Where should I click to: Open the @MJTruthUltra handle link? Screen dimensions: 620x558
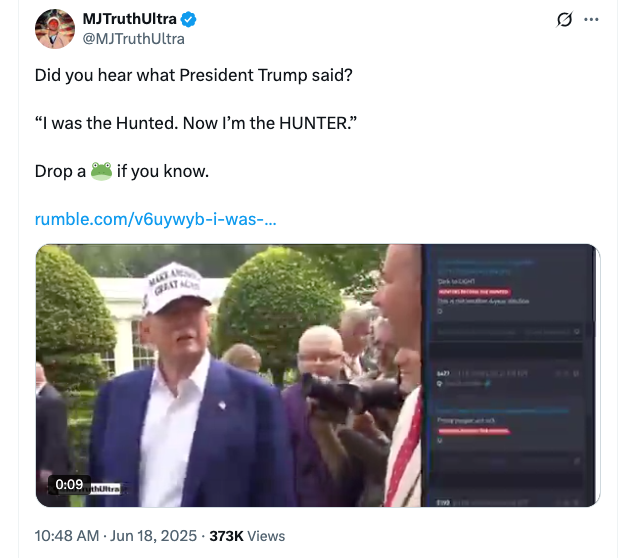[x=133, y=39]
